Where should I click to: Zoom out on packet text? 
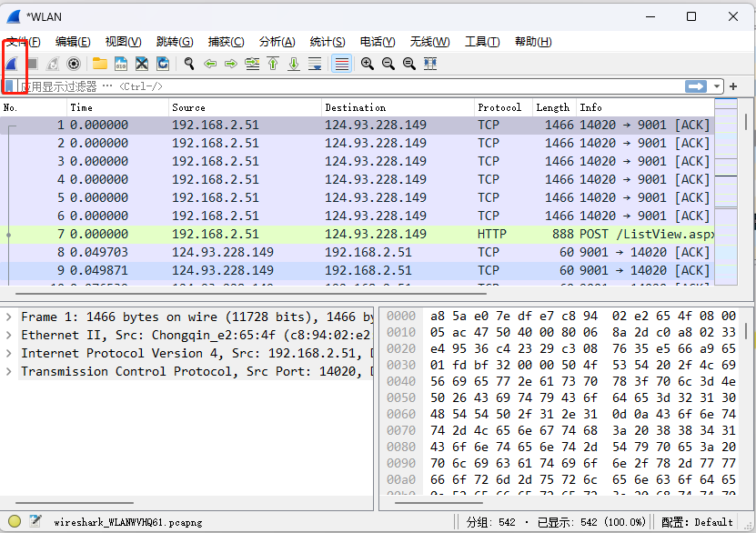pos(388,64)
